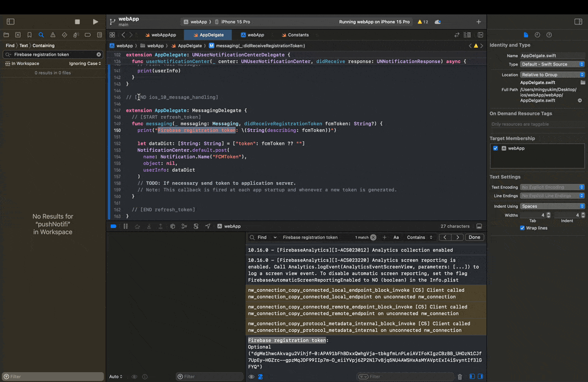Open the Type dropdown Default - Swift Source
The height and width of the screenshot is (382, 588).
point(552,64)
